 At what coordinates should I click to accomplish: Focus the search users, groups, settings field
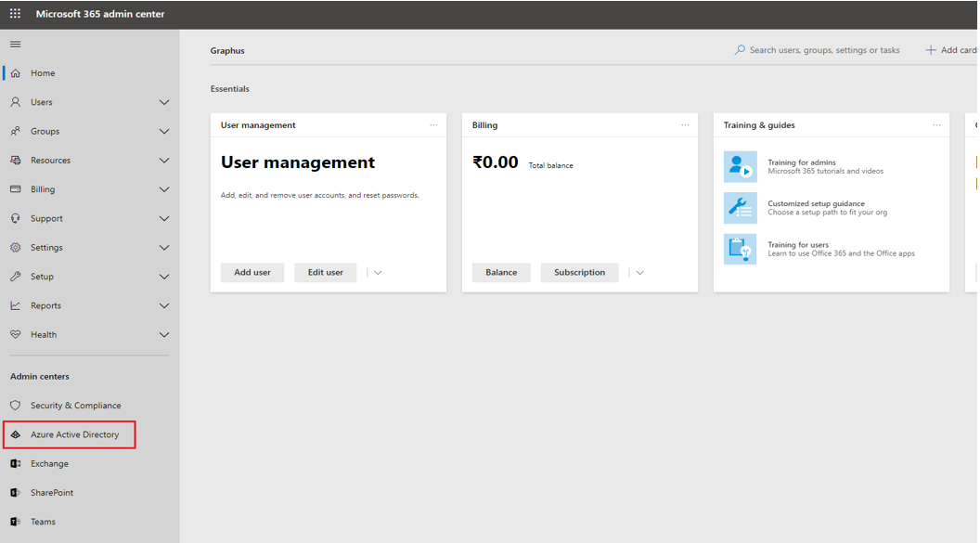[824, 50]
